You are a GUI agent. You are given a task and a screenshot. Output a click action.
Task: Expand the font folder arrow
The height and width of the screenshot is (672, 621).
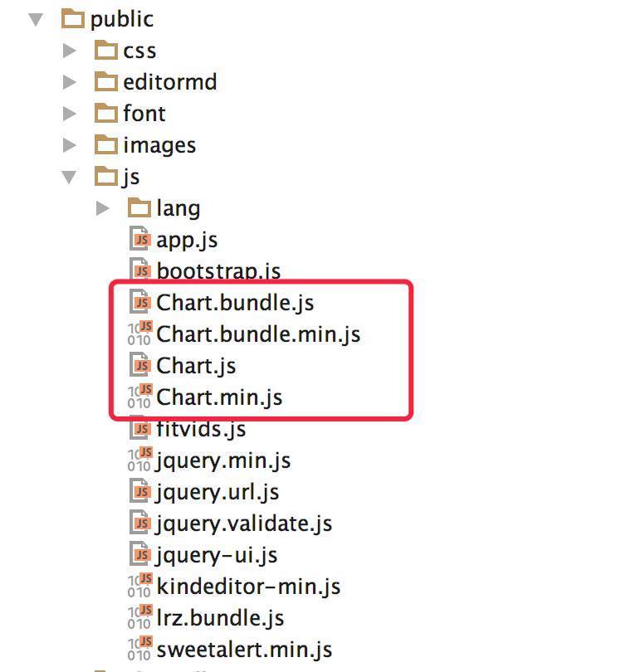[x=70, y=114]
